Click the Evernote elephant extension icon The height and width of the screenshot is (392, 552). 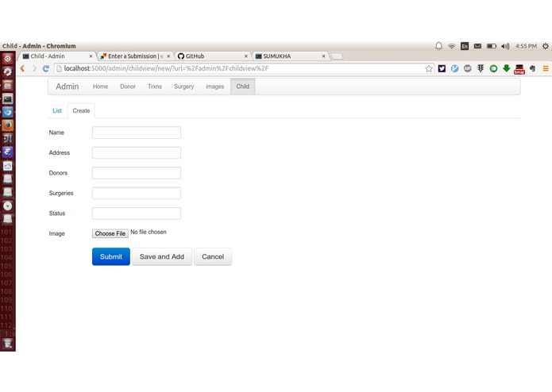tap(532, 68)
